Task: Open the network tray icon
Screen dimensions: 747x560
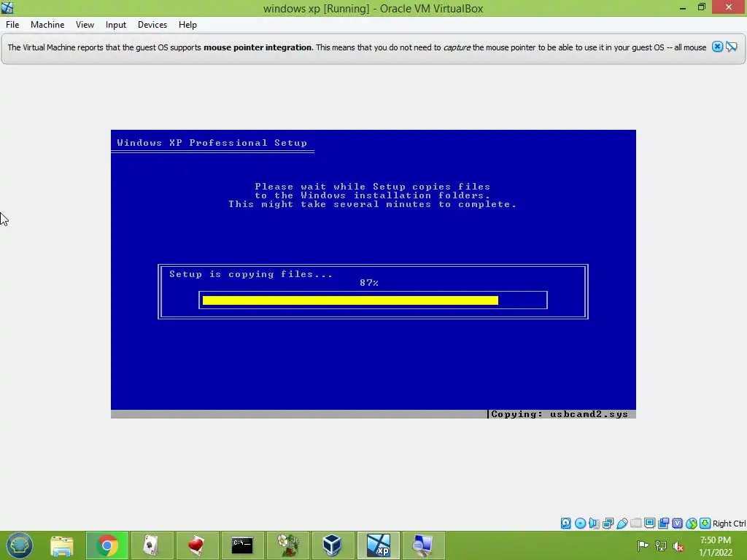Action: click(661, 545)
